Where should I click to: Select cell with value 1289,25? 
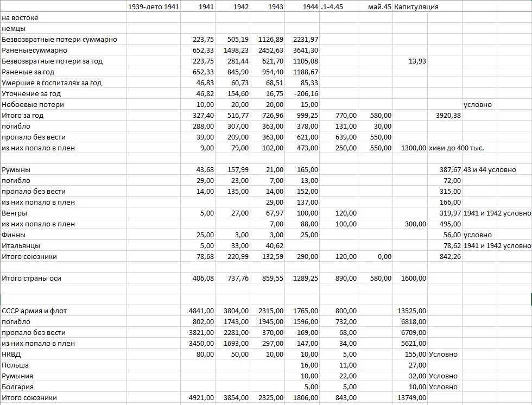tap(302, 278)
